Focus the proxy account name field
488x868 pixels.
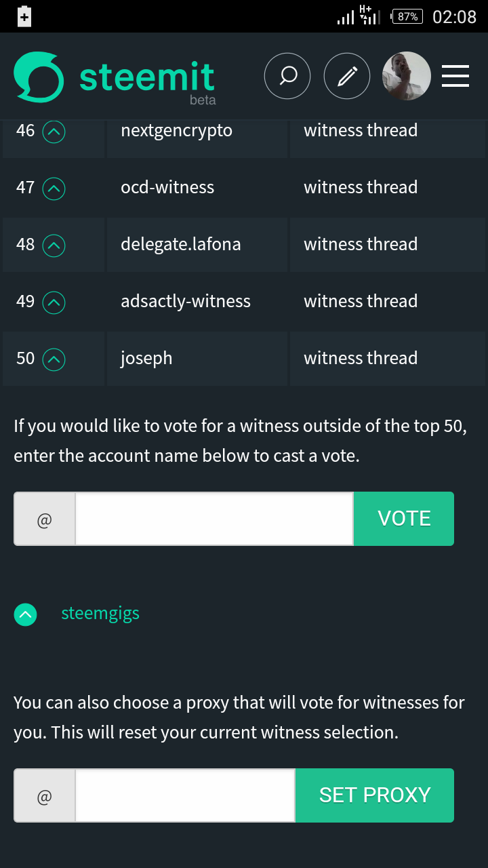tap(185, 795)
